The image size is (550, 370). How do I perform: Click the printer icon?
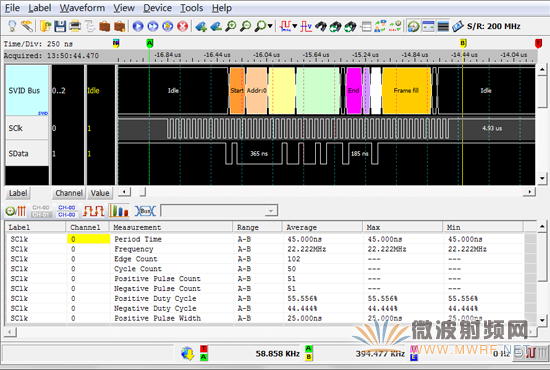75,26
